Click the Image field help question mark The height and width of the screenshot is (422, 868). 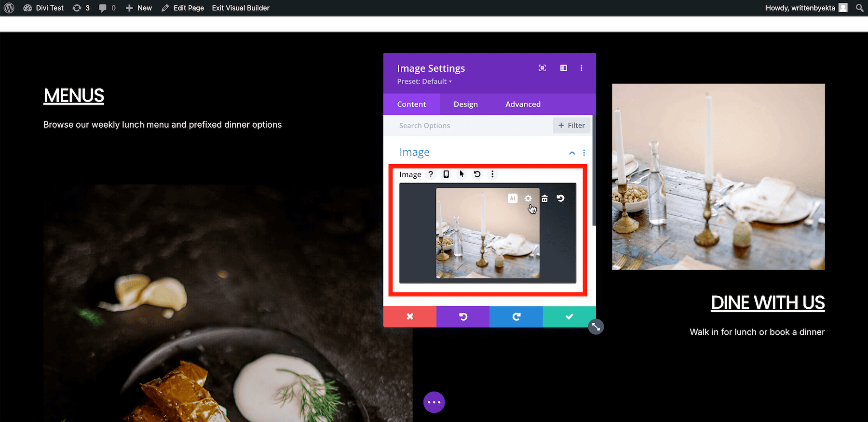(x=431, y=174)
